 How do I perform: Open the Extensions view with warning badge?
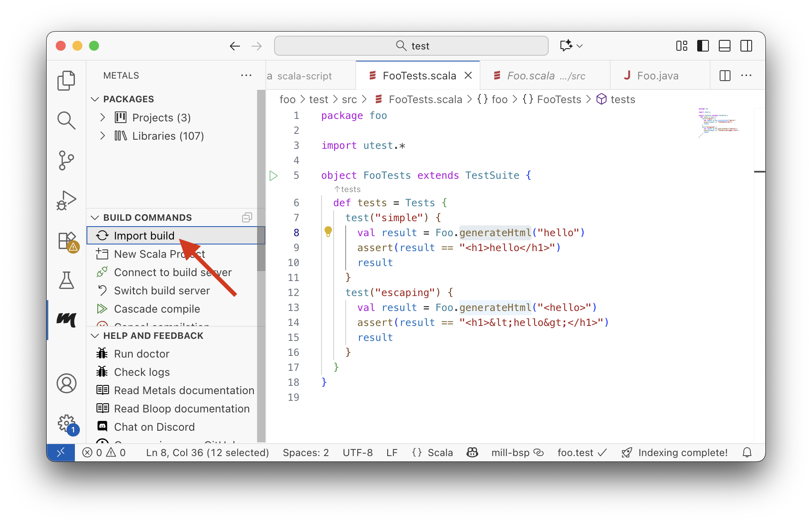coord(66,240)
